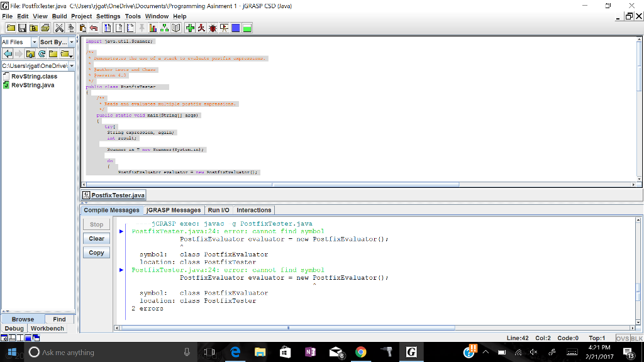Click the Stop button in messages pane
This screenshot has height=362, width=644.
[96, 224]
